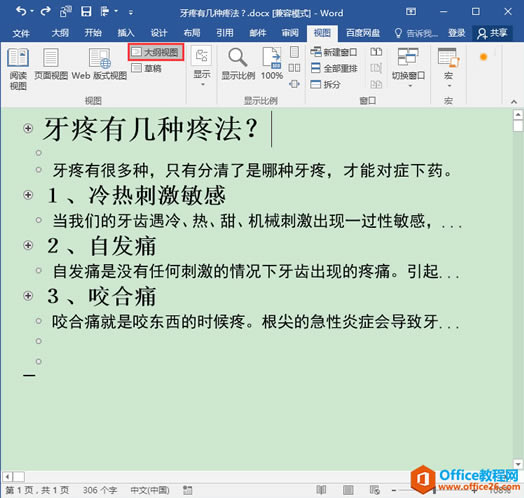Expand heading 1、冷热刺激敏感 plus symbol

tap(28, 195)
